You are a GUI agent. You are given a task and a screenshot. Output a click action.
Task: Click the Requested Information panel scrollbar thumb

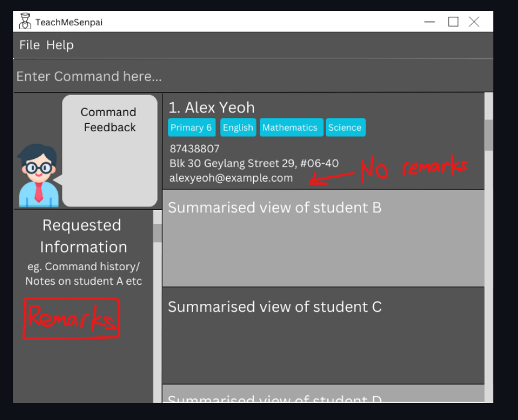coord(157,233)
